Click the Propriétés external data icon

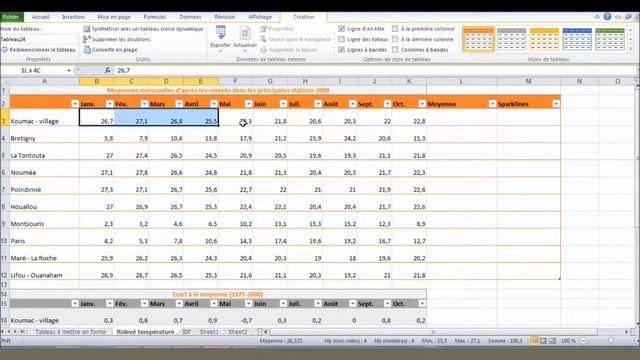pyautogui.click(x=264, y=29)
